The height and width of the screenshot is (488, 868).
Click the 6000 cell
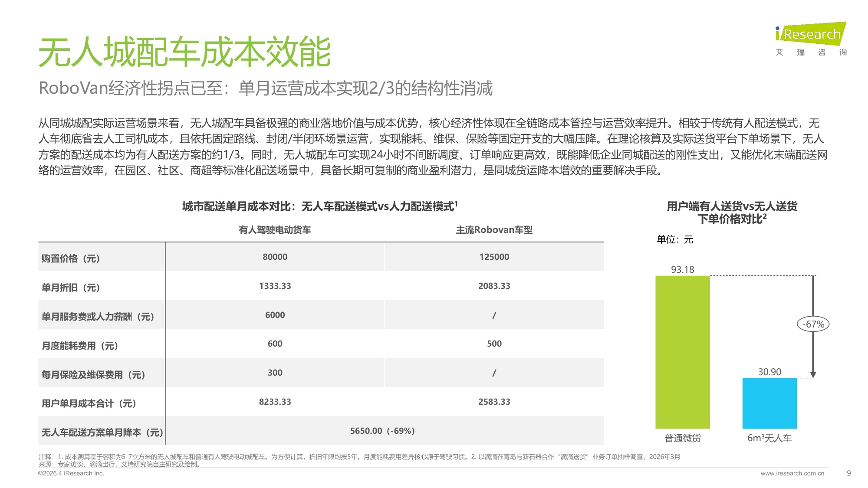pyautogui.click(x=275, y=315)
